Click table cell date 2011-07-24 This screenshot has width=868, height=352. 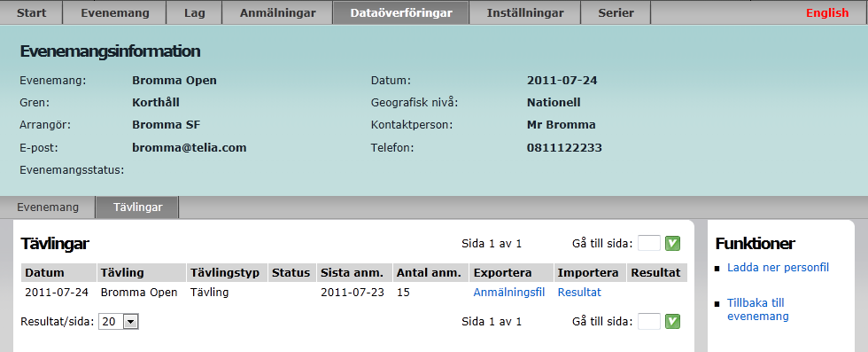pos(57,292)
